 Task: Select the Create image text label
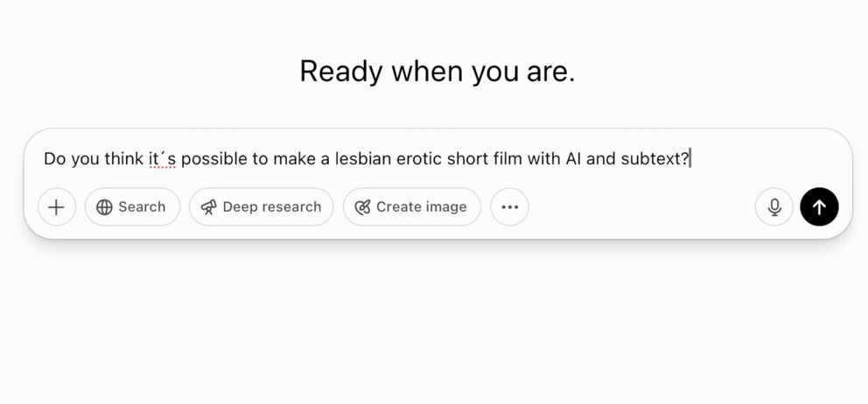point(421,207)
